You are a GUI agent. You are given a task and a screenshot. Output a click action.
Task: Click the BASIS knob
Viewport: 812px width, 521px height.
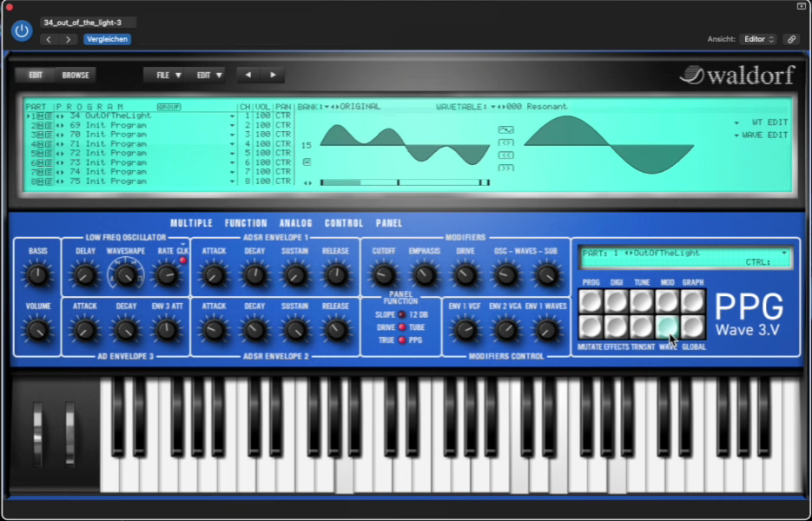point(38,275)
